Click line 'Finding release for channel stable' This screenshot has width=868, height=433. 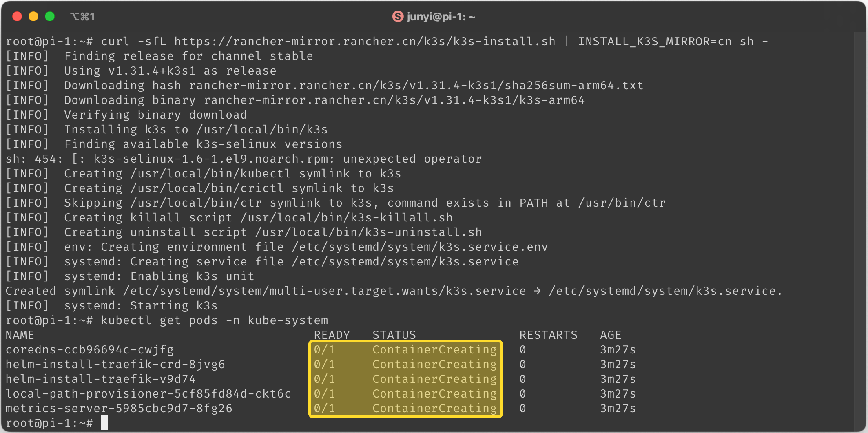(x=188, y=56)
